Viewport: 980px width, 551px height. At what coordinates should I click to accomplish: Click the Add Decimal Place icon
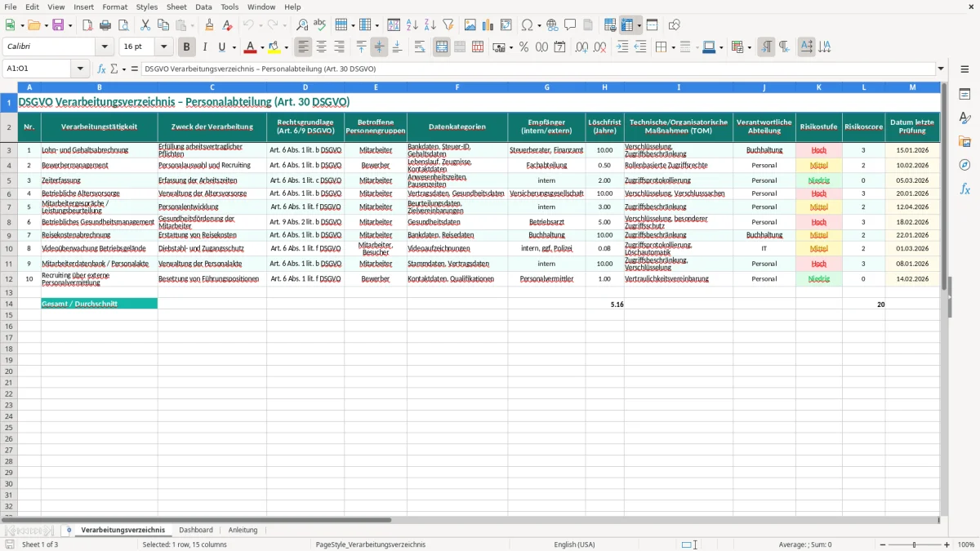click(x=581, y=47)
